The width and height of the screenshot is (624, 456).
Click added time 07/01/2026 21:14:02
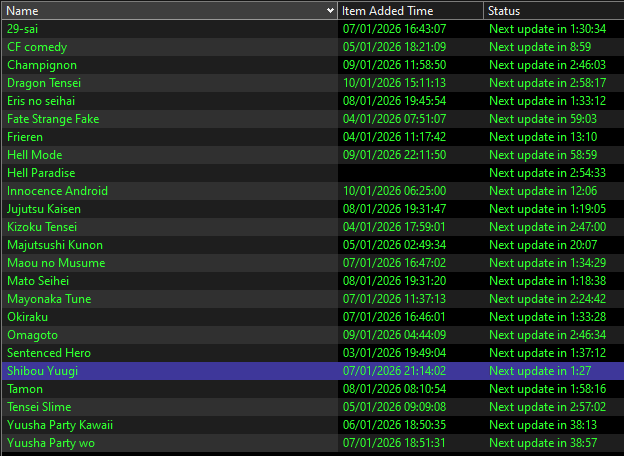coord(394,371)
